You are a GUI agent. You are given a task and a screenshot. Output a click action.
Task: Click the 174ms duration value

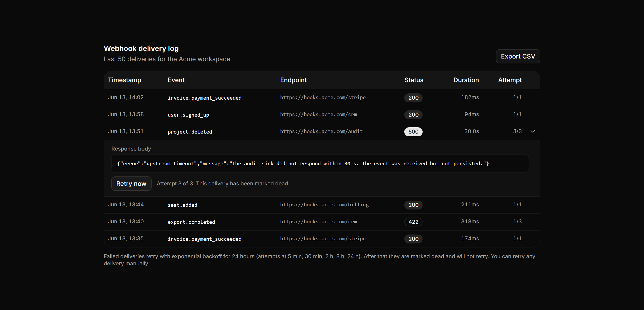pos(470,239)
